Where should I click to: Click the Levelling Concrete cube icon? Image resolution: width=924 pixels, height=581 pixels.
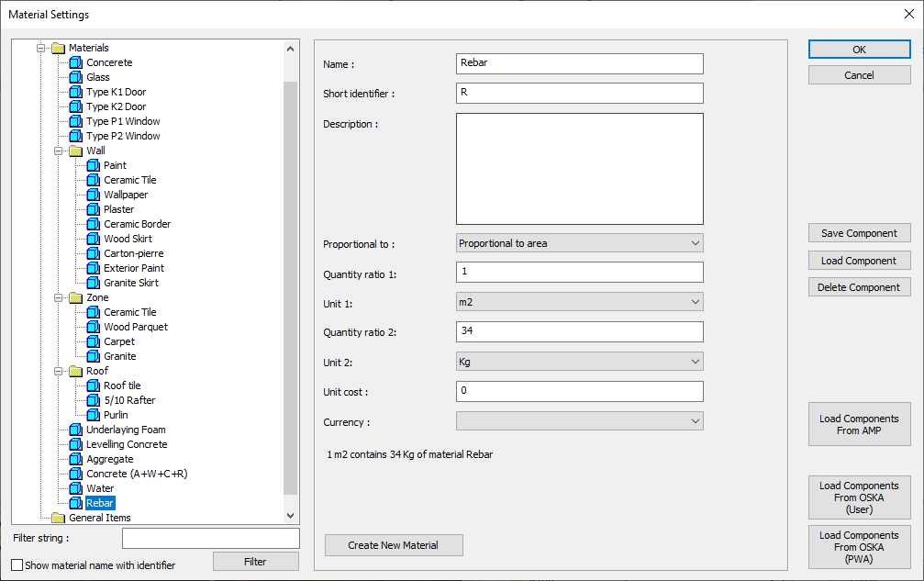pyautogui.click(x=76, y=445)
